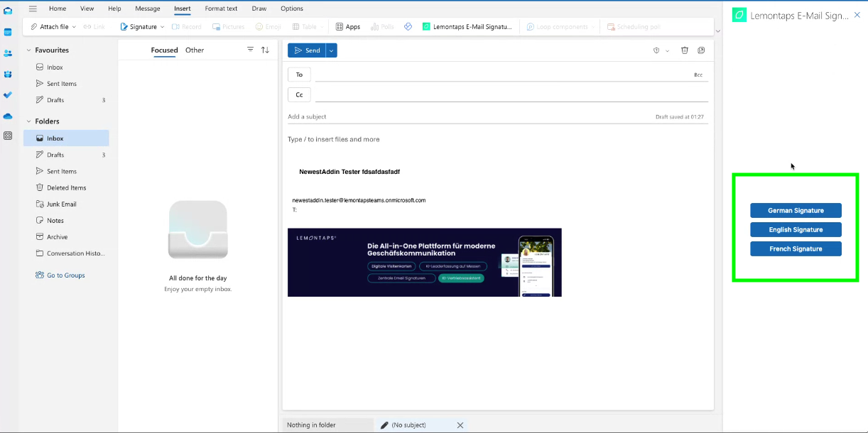The height and width of the screenshot is (433, 868).
Task: Open the sensitivity options icon in compose header
Action: click(656, 50)
